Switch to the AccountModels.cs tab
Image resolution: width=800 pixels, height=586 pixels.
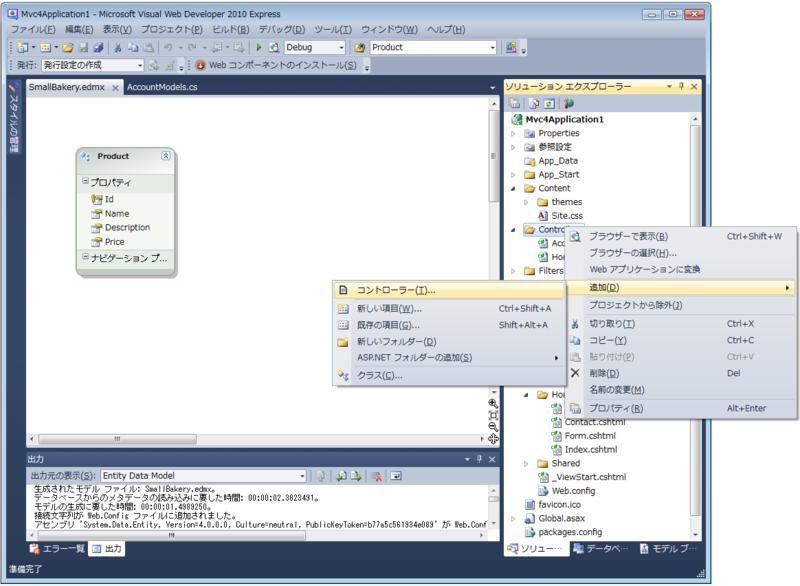coord(162,87)
